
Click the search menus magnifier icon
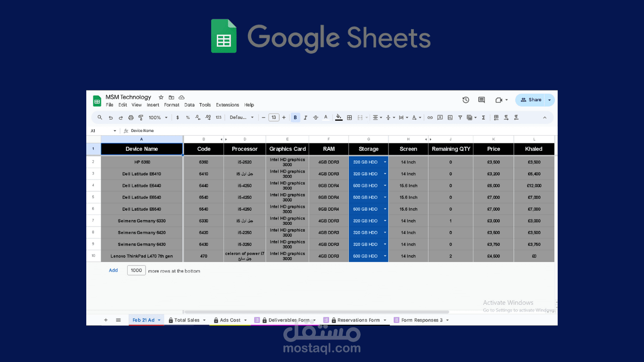100,118
